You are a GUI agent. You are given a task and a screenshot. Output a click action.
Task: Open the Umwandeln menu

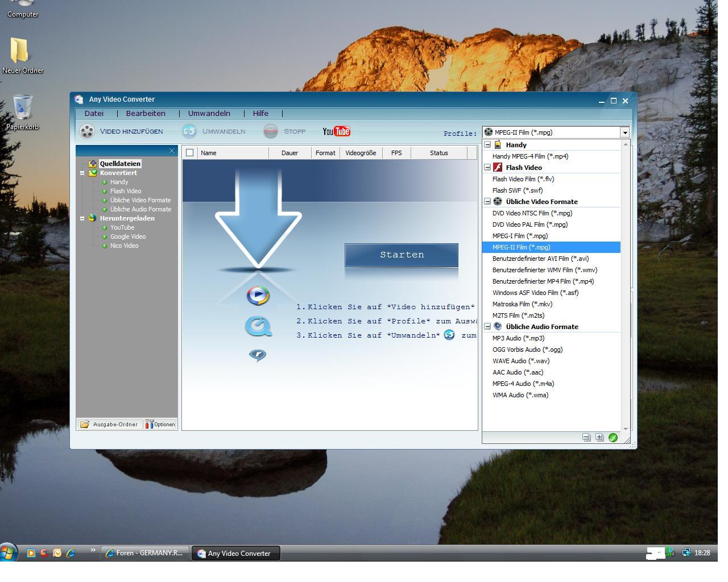pos(209,114)
